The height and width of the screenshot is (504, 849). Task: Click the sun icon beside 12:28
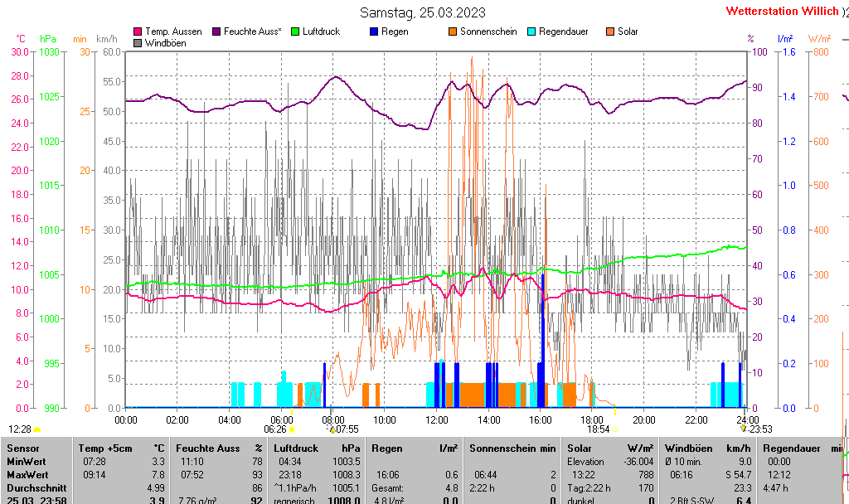coord(37,430)
